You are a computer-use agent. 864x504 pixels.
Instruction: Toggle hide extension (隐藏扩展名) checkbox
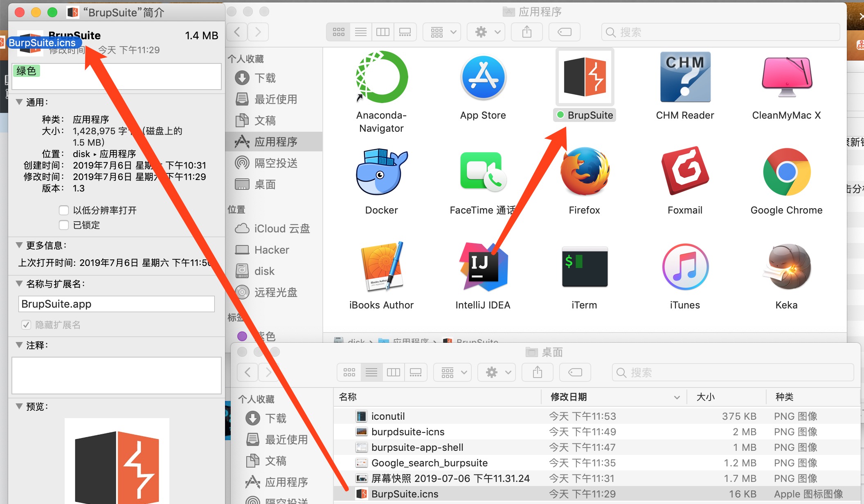pyautogui.click(x=26, y=325)
